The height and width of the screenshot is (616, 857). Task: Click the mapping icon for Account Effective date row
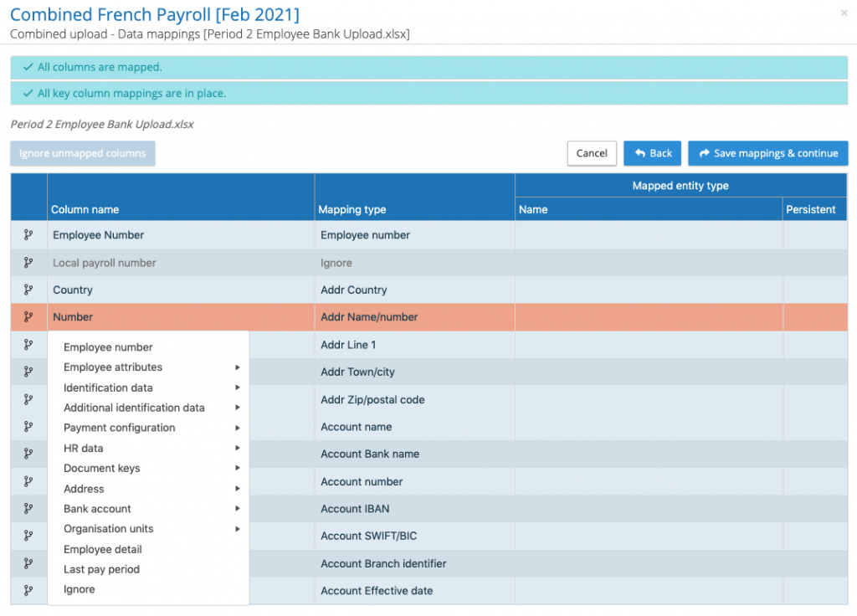[28, 590]
